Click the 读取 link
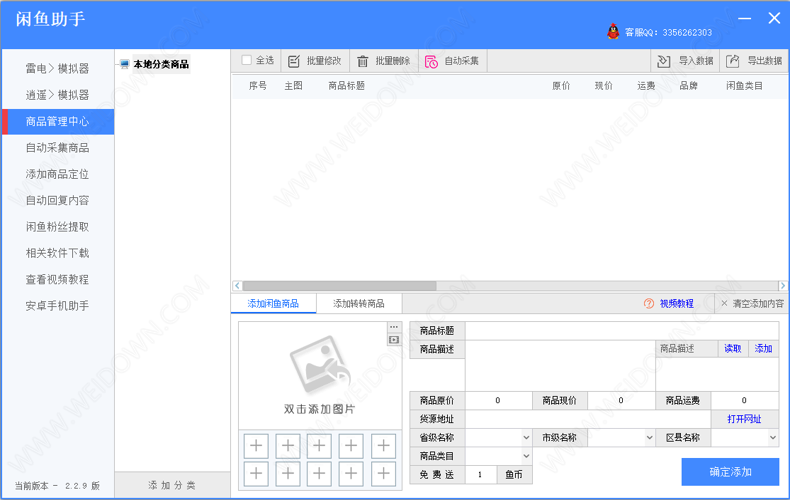The height and width of the screenshot is (500, 790). point(733,349)
